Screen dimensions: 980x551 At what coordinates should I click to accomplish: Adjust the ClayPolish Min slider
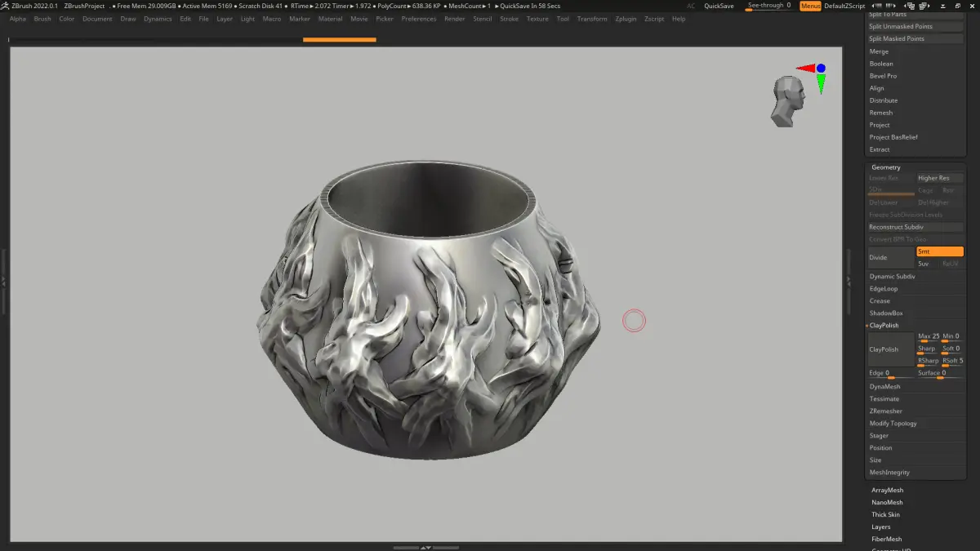pos(952,337)
